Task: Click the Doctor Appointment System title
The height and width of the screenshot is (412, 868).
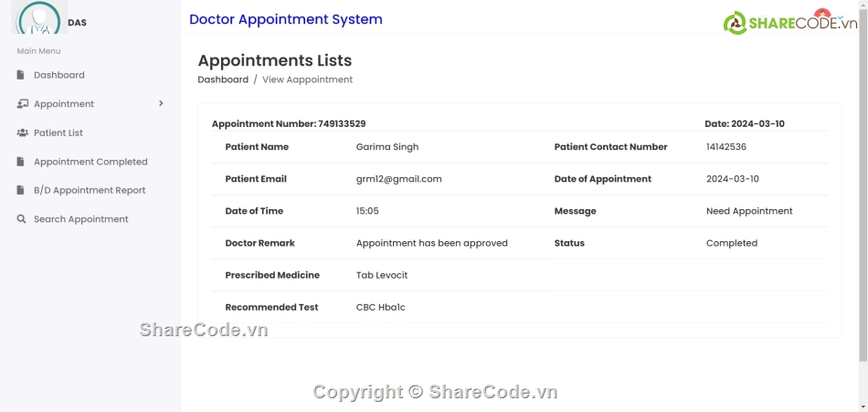Action: click(286, 19)
